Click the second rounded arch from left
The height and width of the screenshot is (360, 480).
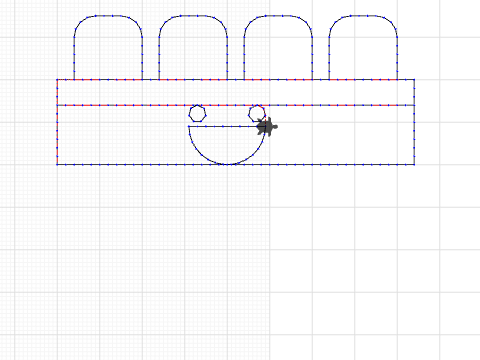193,47
